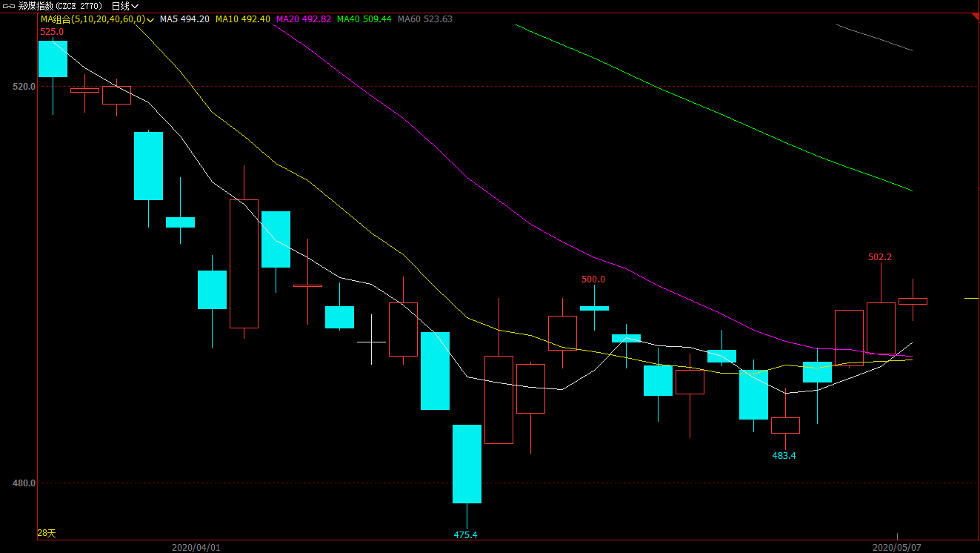Click the 郑煤指数 (CZCE 2770) title
Viewport: 980px width, 553px height.
(61, 6)
